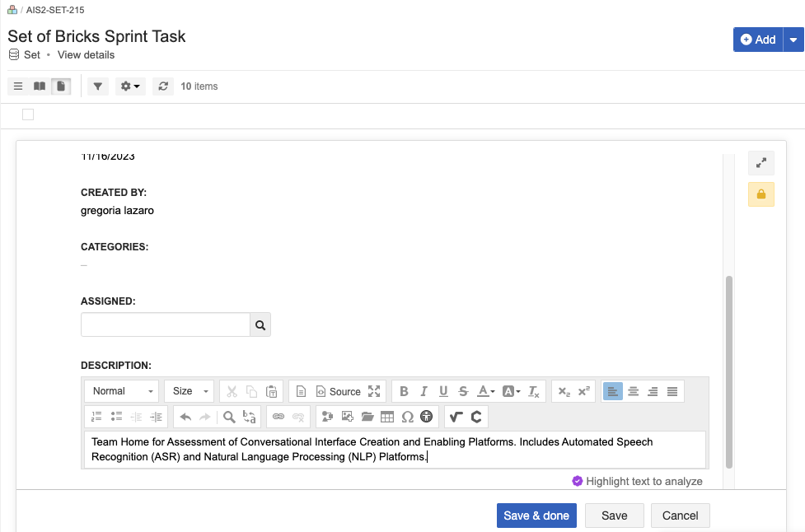Toggle subscript formatting
Image resolution: width=805 pixels, height=532 pixels.
pyautogui.click(x=564, y=391)
